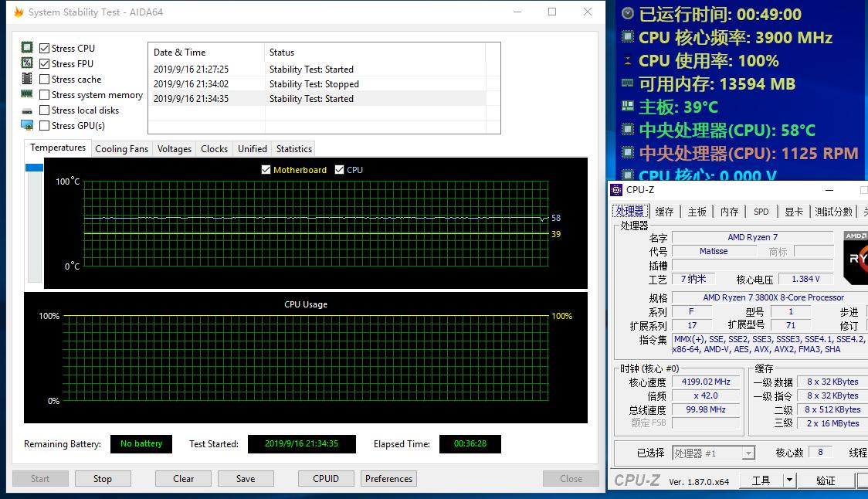Open the Clocks tab

214,149
